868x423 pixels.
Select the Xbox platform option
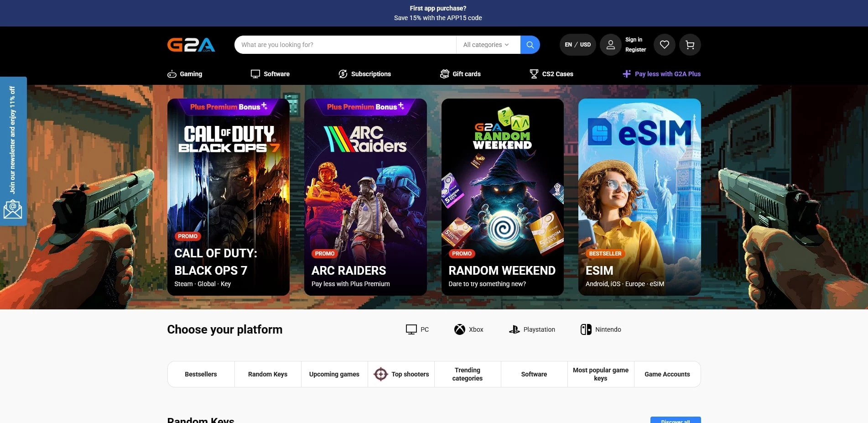(469, 329)
